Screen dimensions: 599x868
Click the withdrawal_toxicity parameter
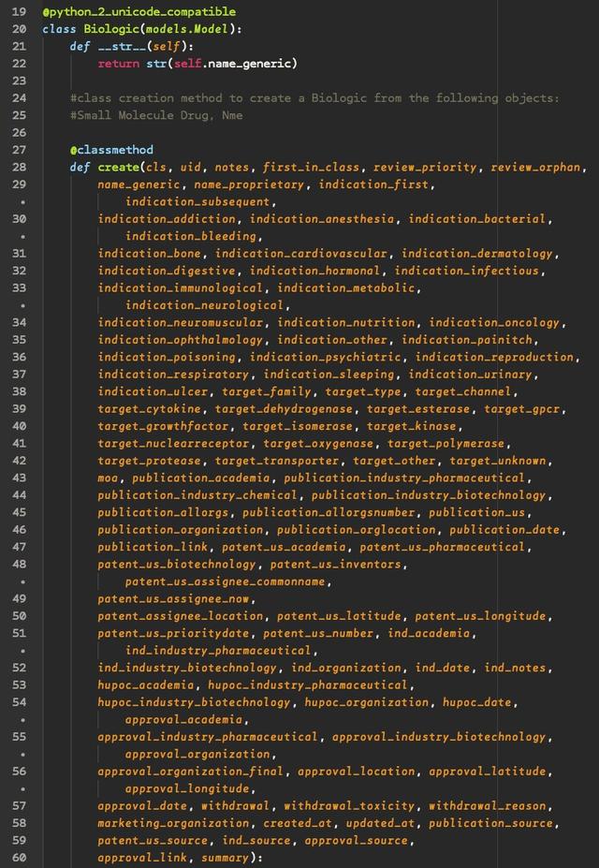pos(349,805)
